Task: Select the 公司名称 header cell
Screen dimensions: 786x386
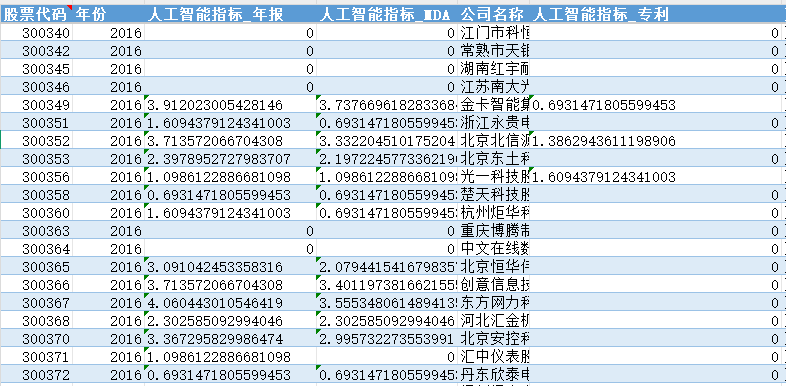Action: click(x=493, y=15)
